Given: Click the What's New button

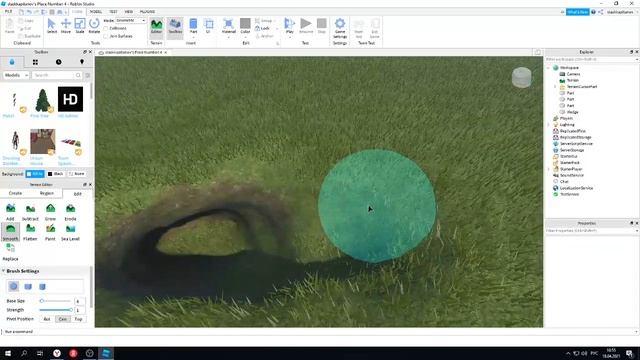Looking at the screenshot, I should tap(578, 12).
